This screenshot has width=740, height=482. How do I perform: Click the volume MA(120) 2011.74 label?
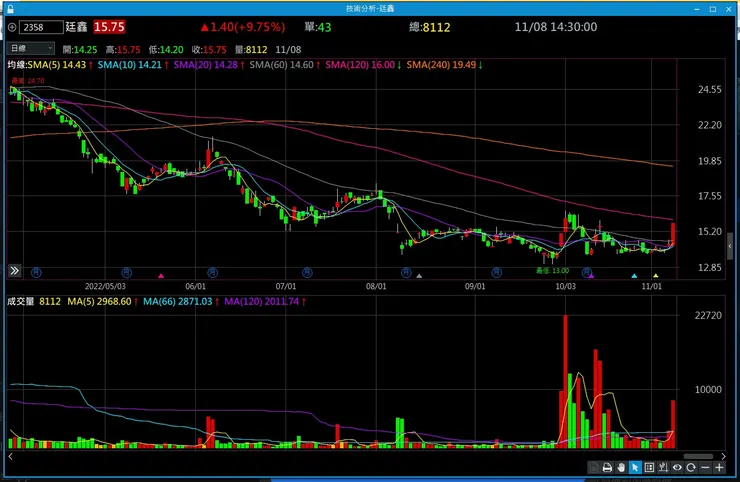coord(261,301)
